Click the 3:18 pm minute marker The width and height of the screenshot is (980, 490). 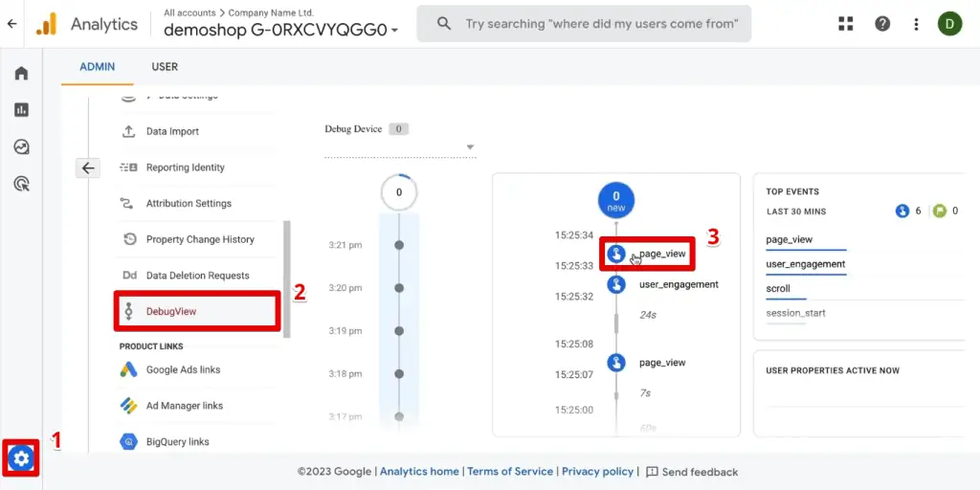[x=399, y=374]
